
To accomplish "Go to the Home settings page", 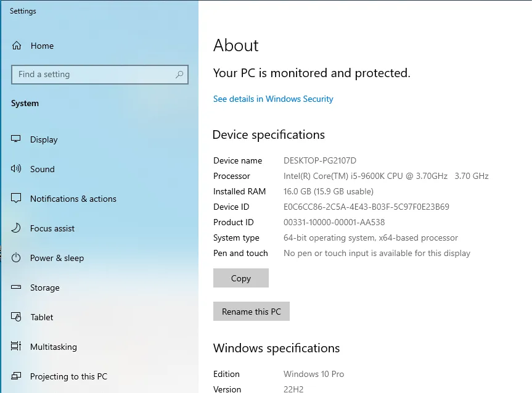I will pos(42,46).
